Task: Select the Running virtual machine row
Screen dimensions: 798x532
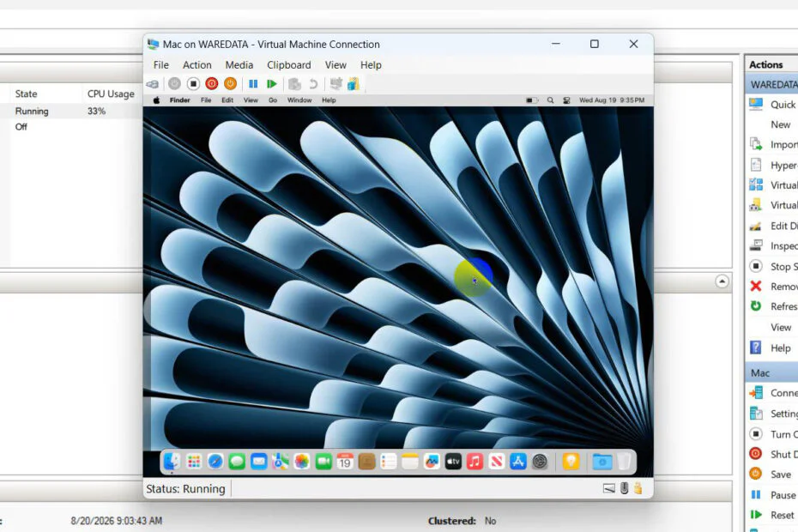Action: [x=71, y=111]
